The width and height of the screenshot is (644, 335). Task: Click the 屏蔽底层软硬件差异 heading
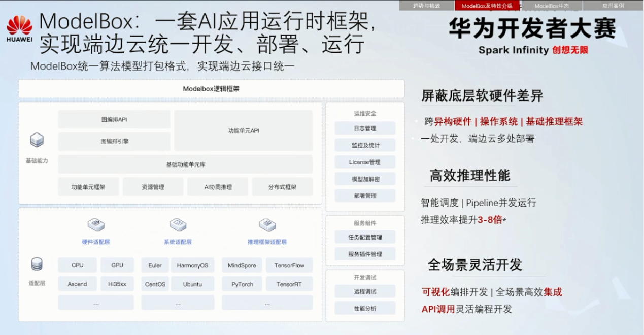click(x=482, y=95)
